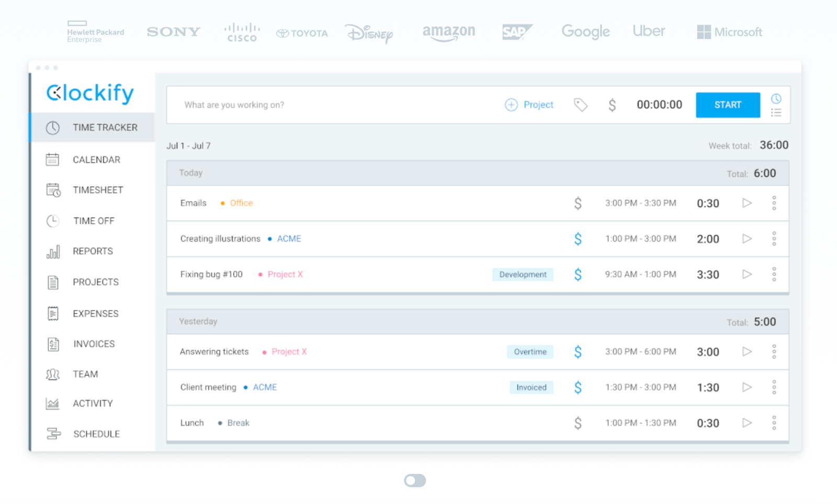Toggle billable for the Lunch entry
The image size is (837, 504).
(x=578, y=423)
